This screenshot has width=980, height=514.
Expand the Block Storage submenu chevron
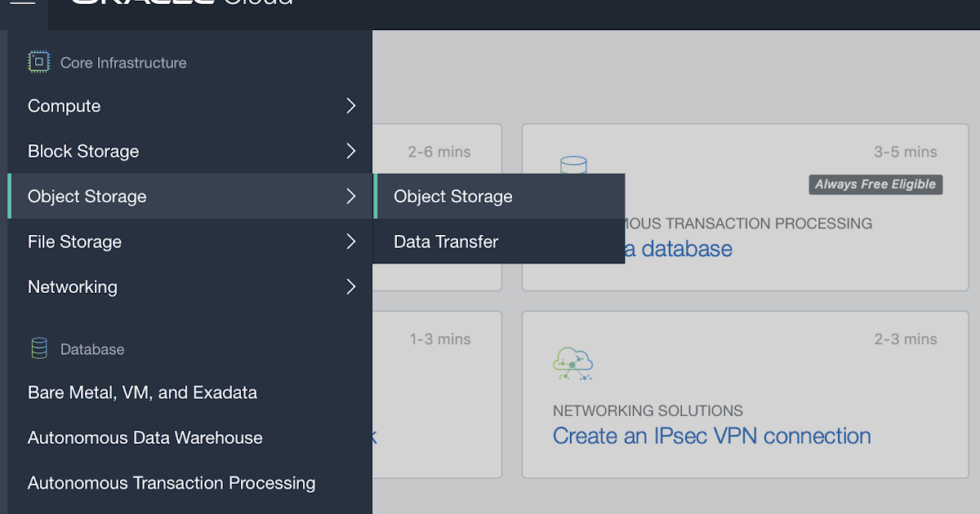point(351,151)
